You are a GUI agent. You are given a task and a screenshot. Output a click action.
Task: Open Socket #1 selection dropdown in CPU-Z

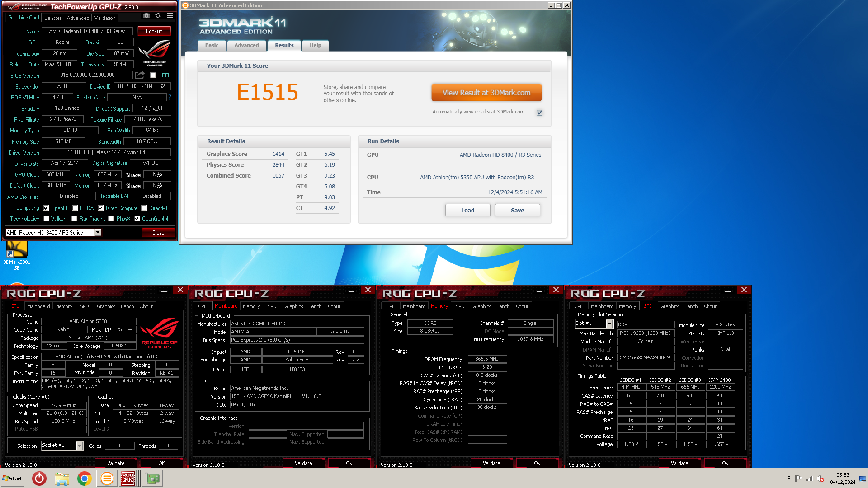(x=79, y=446)
